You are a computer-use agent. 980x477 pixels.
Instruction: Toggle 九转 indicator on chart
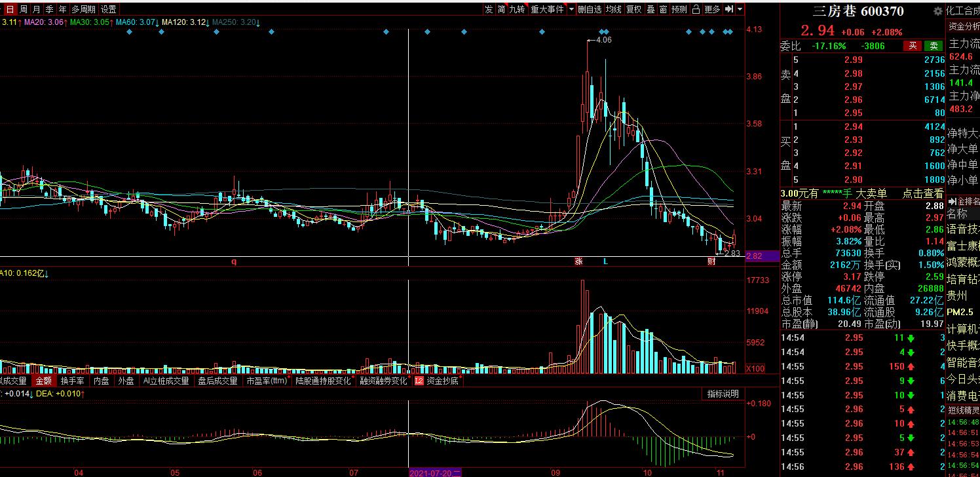tap(518, 9)
